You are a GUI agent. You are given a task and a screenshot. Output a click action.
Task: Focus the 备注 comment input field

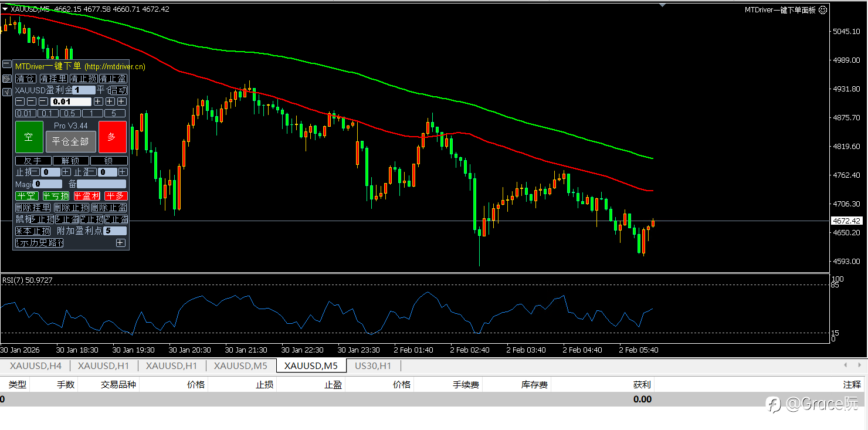(101, 184)
